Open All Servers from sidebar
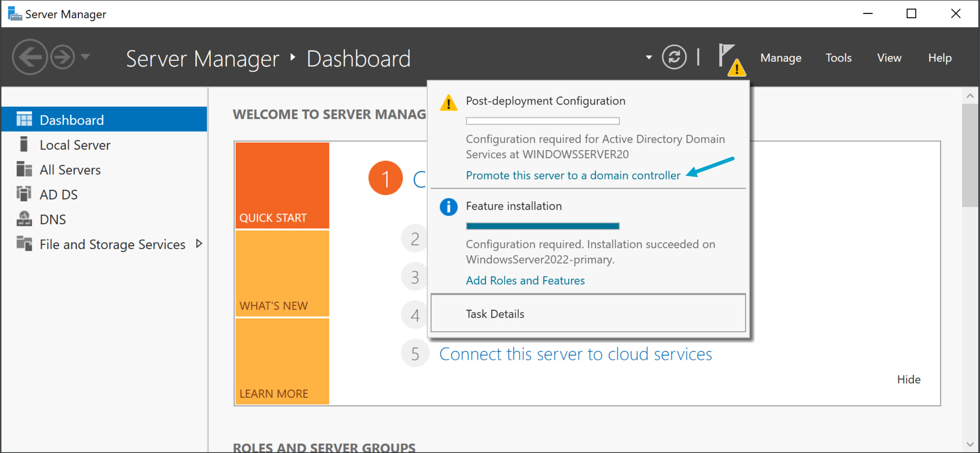 point(70,170)
